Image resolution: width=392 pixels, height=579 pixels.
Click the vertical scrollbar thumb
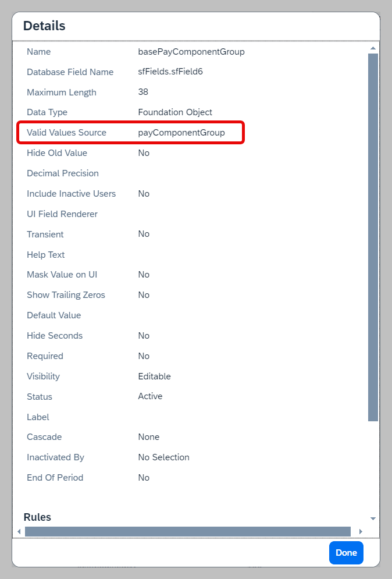click(x=373, y=237)
